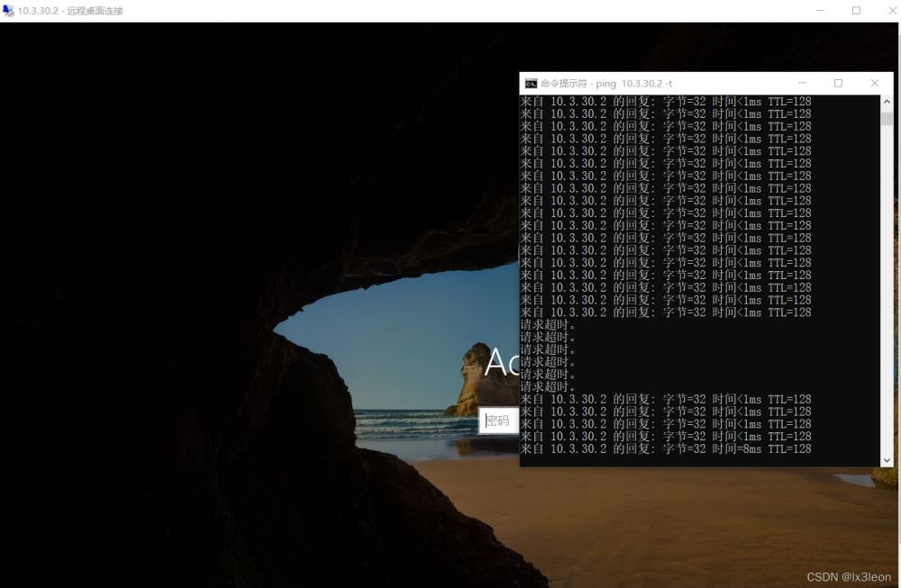
Task: Click the 10.3.30.2 远程桌面连接 title text
Action: pos(70,11)
